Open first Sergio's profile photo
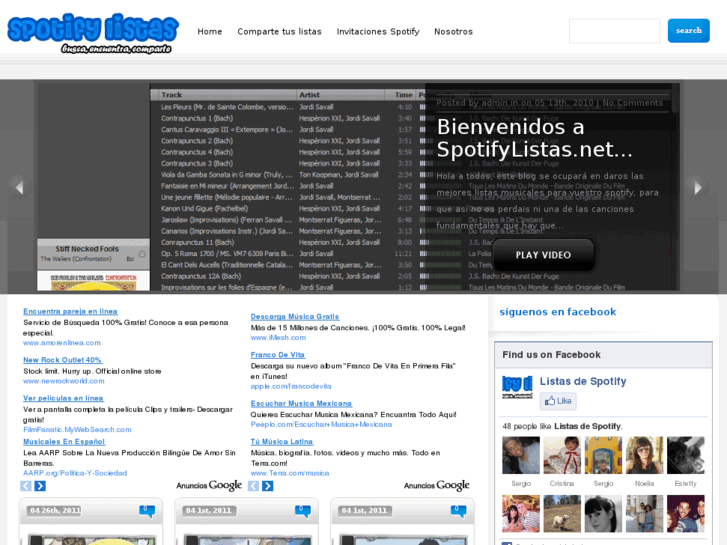The width and height of the screenshot is (727, 545). 521,455
